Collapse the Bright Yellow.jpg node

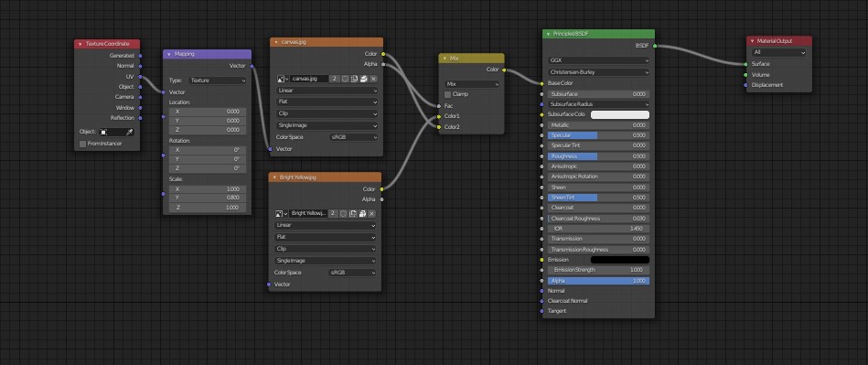pyautogui.click(x=274, y=177)
